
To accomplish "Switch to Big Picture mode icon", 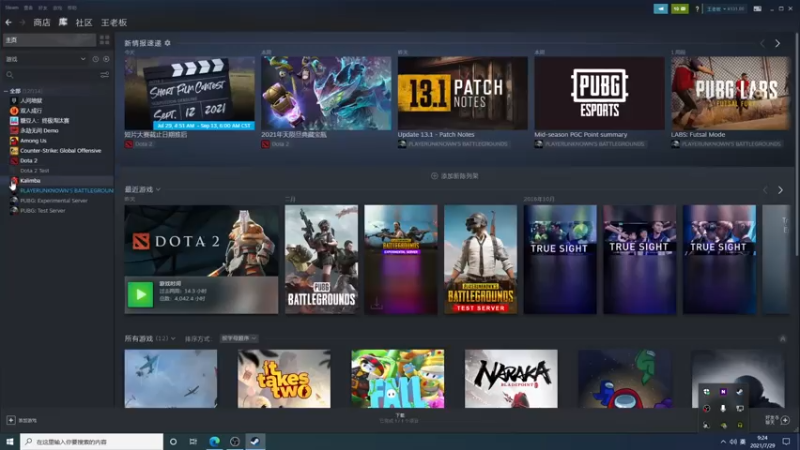I will (x=758, y=9).
